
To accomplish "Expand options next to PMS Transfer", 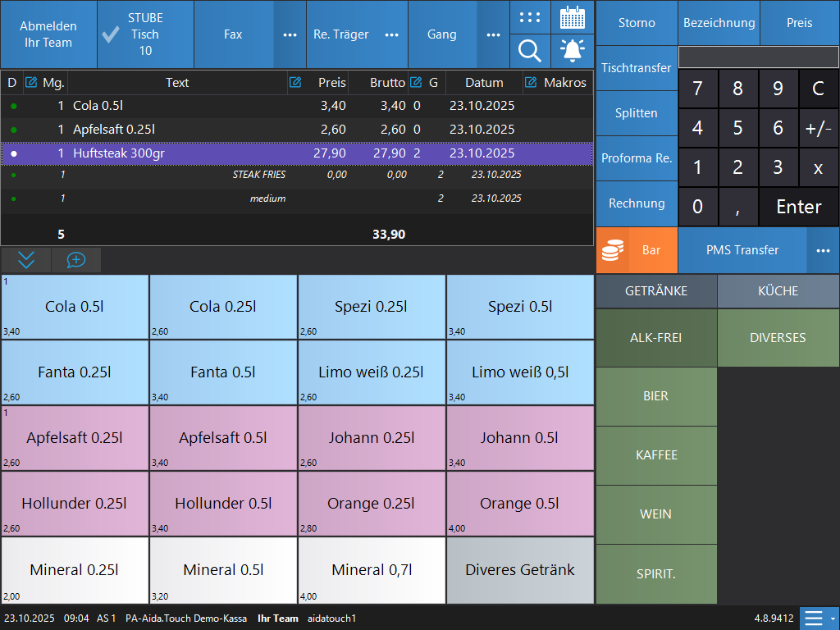I will 823,250.
